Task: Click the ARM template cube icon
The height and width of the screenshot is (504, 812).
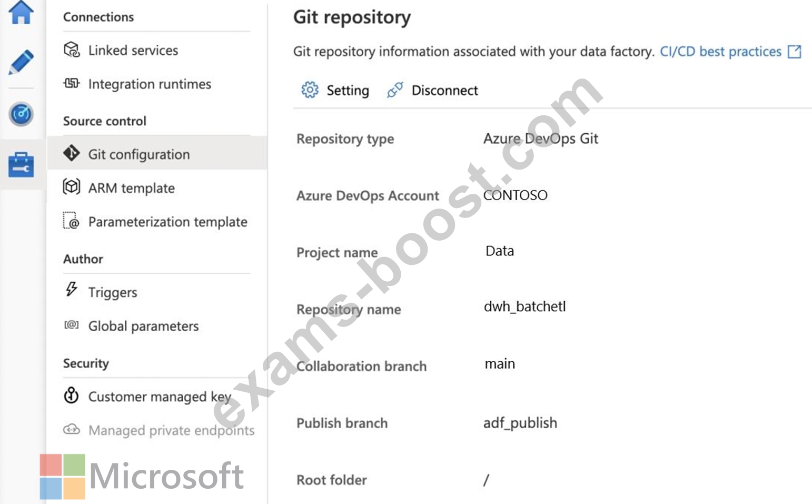Action: (72, 187)
